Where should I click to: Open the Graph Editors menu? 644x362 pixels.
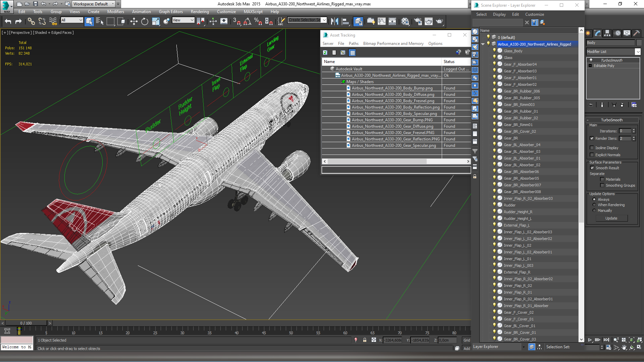click(171, 12)
